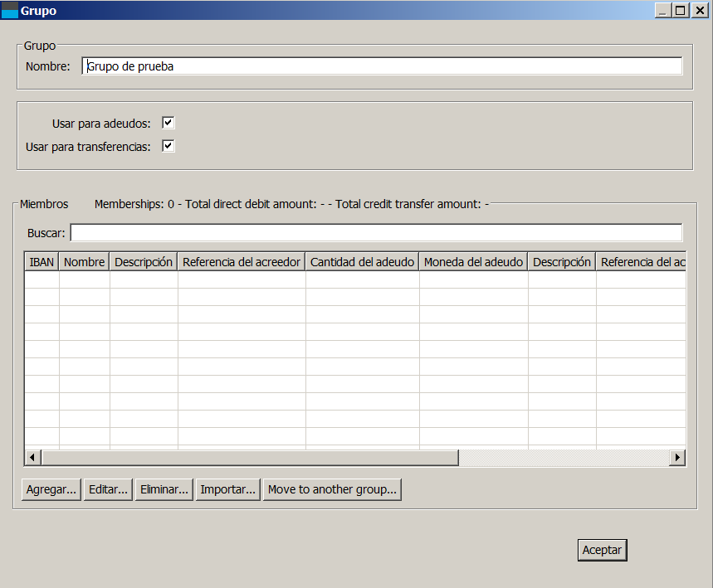Click the Eliminar... button

(x=164, y=489)
